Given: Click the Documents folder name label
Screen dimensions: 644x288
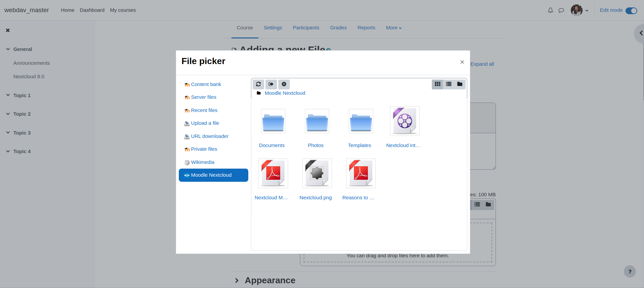Looking at the screenshot, I should 272,145.
